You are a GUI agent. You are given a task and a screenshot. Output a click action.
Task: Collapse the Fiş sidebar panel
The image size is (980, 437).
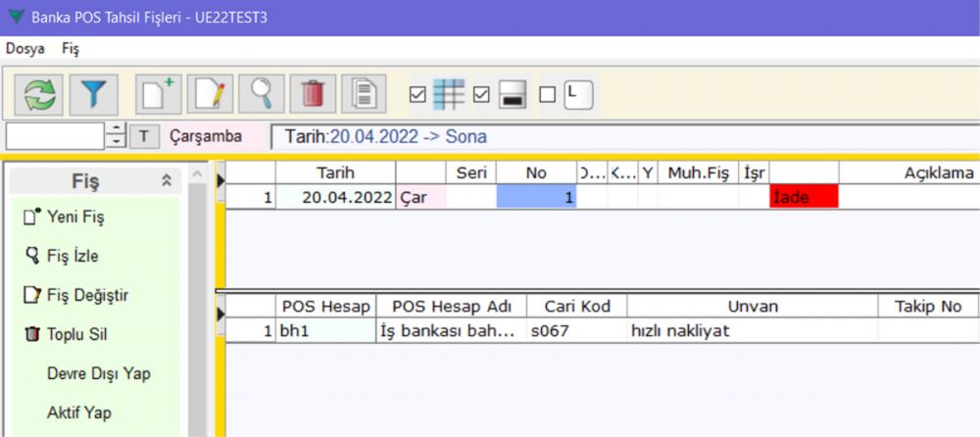pos(167,180)
